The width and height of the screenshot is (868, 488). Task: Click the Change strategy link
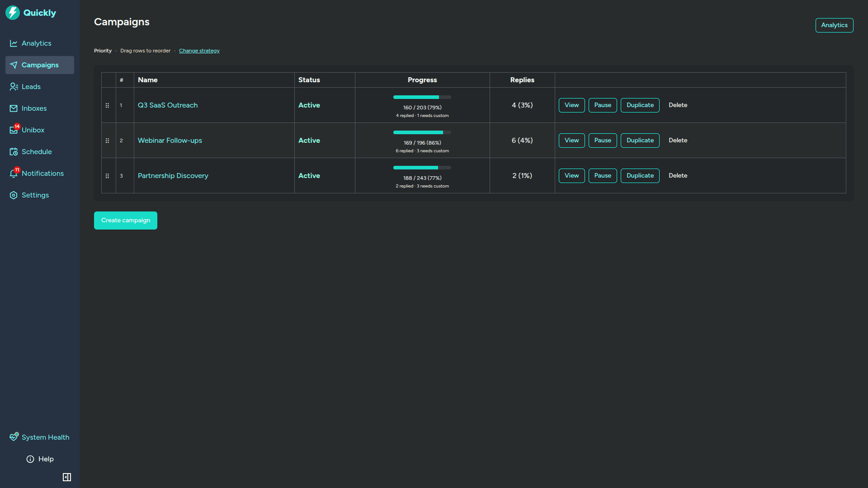(x=199, y=51)
